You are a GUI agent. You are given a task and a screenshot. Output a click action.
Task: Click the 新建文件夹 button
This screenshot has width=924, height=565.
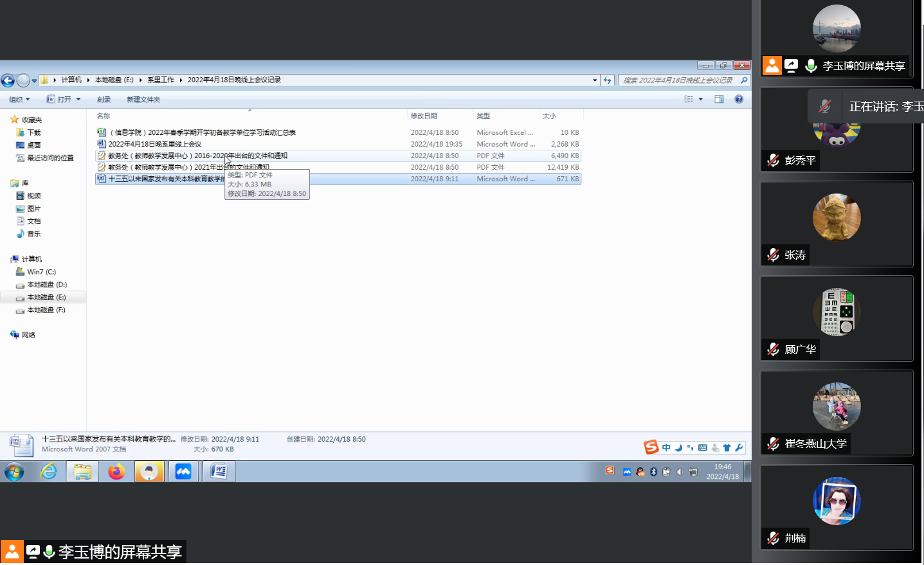pyautogui.click(x=143, y=100)
